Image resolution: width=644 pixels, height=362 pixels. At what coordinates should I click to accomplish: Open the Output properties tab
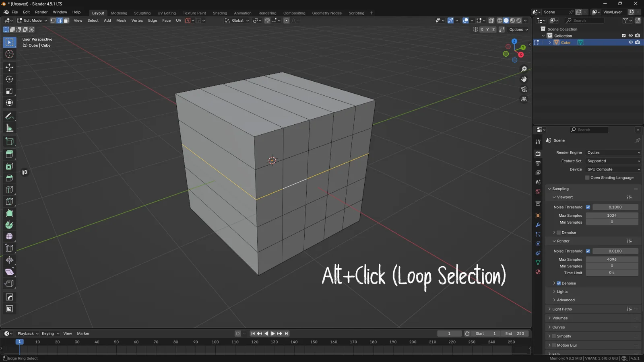538,163
